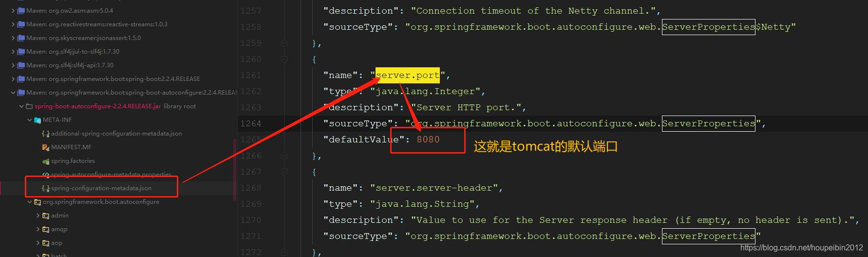Click the spring-configuration-metadata.json file icon
868x257 pixels.
pyautogui.click(x=46, y=188)
